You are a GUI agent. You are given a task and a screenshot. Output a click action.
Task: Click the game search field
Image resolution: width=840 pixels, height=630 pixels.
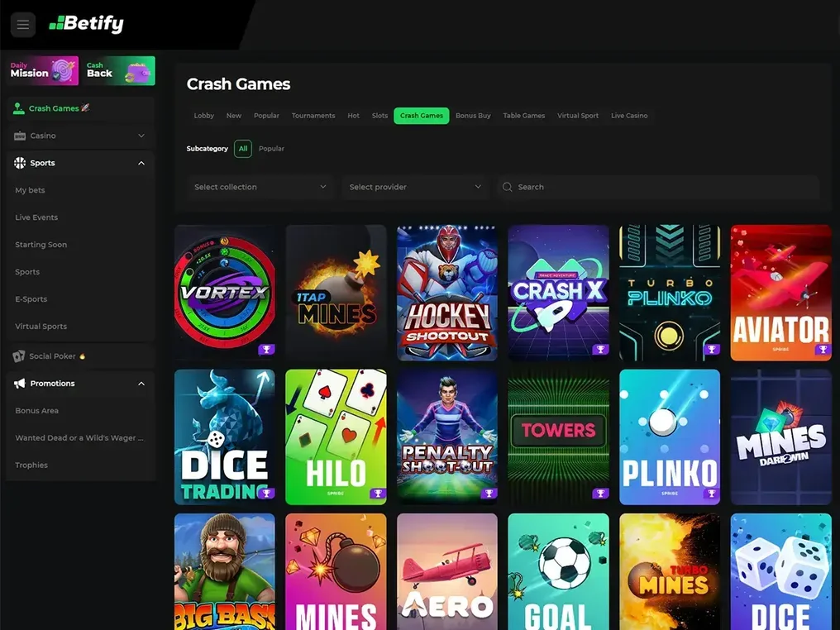(x=658, y=187)
